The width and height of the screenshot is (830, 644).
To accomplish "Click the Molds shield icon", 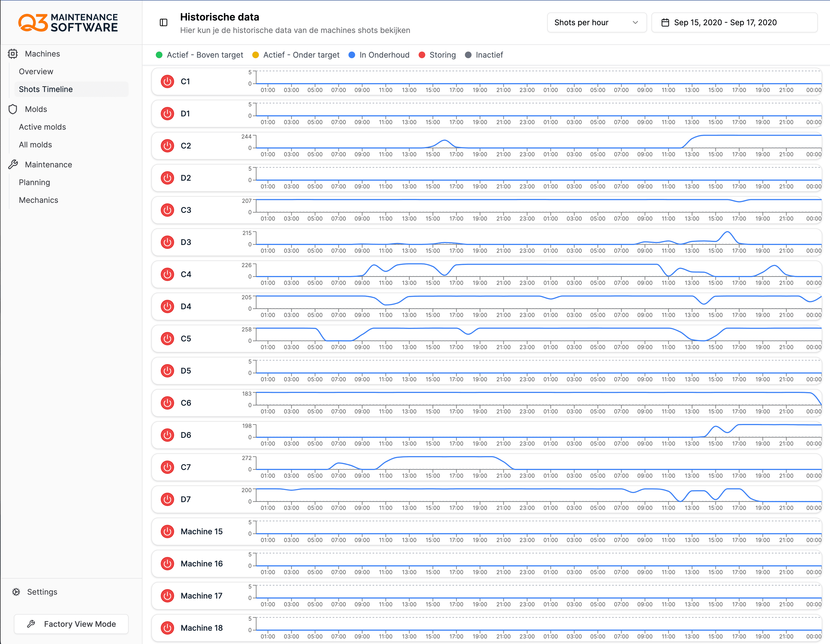I will pos(13,109).
